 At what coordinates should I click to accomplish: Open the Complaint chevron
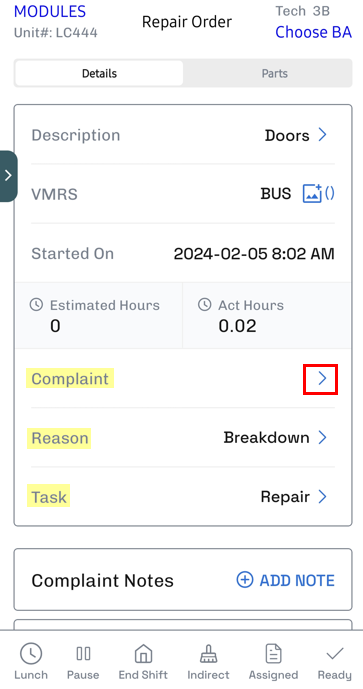tap(321, 379)
